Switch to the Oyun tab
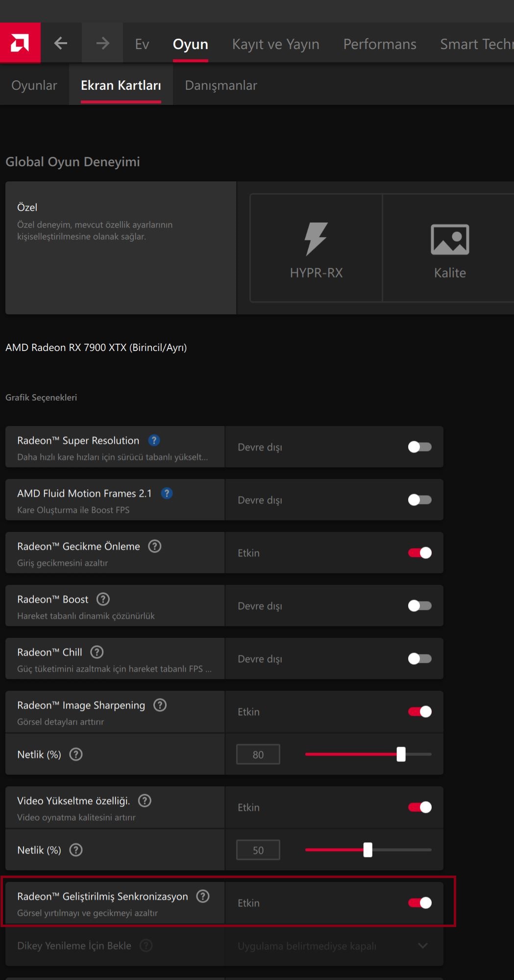Image resolution: width=514 pixels, height=980 pixels. point(191,44)
